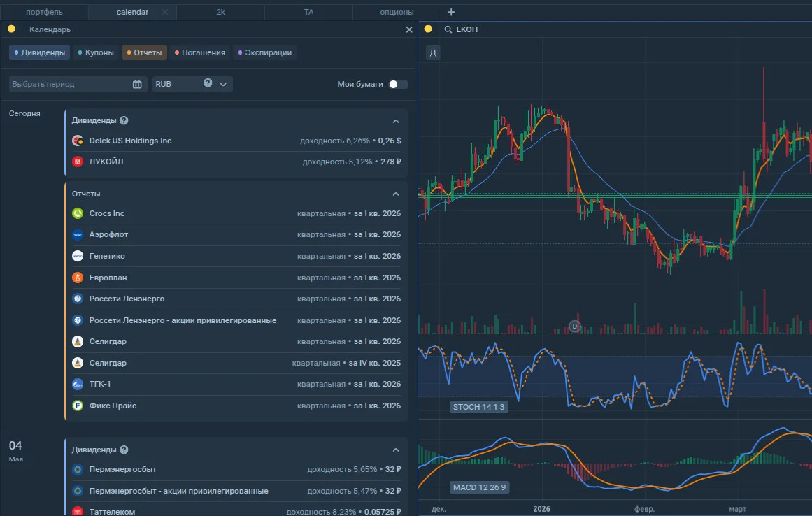Image resolution: width=812 pixels, height=516 pixels.
Task: Click the yellow link-group dot in LKOH chart
Action: 428,29
